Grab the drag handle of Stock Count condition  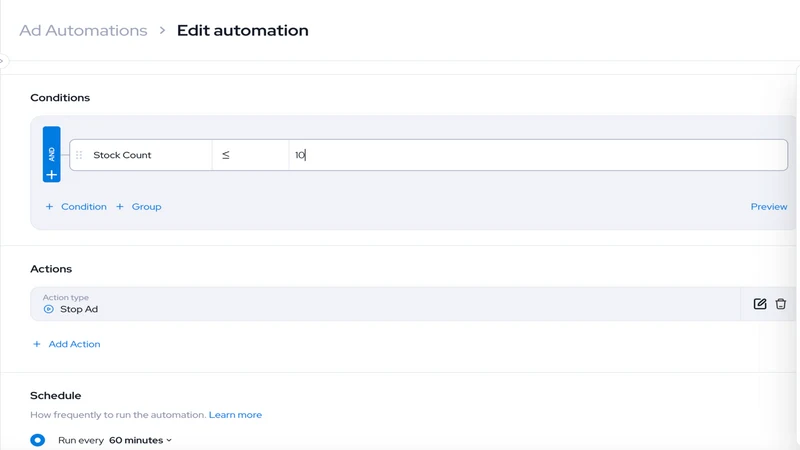pos(79,155)
